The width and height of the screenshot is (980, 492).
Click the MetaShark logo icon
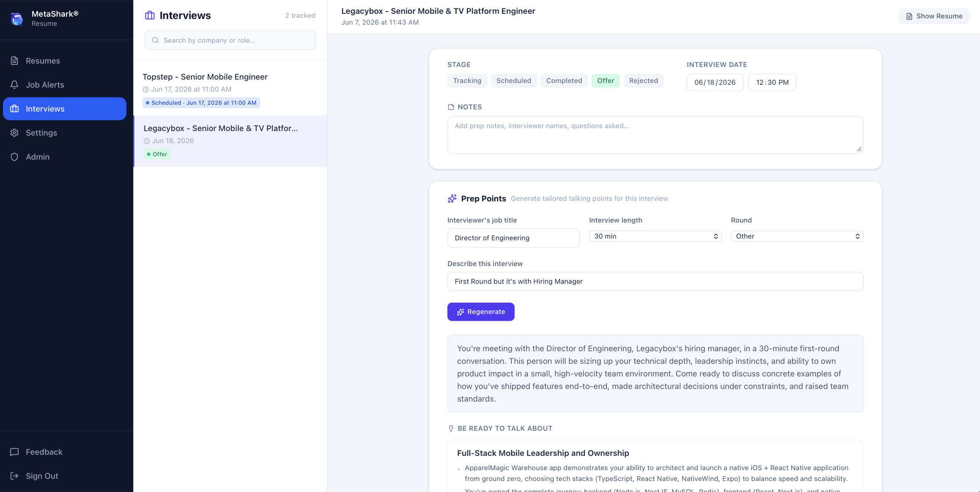[x=17, y=19]
